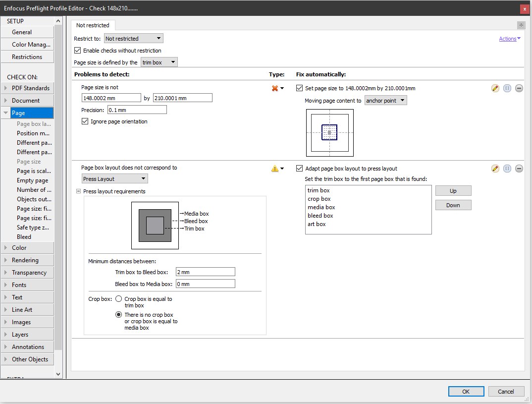Viewport: 532px width, 404px height.
Task: Open the Color category in sidebar
Action: click(19, 248)
